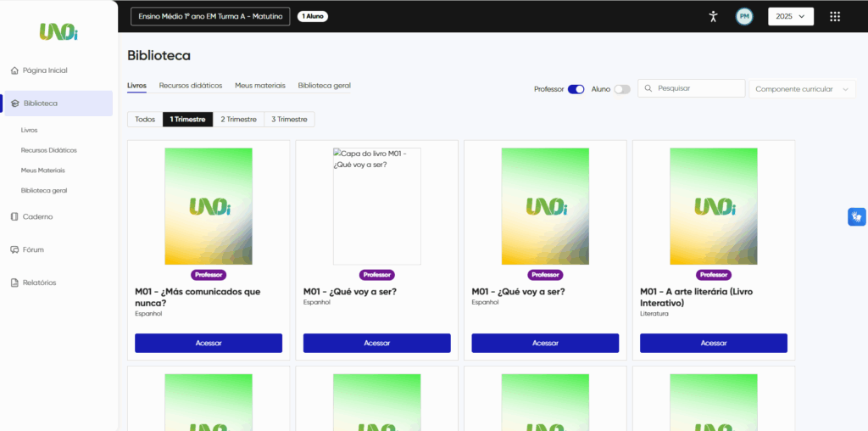Screen dimensions: 868x431
Task: Enable the Aluno toggle
Action: pyautogui.click(x=621, y=89)
